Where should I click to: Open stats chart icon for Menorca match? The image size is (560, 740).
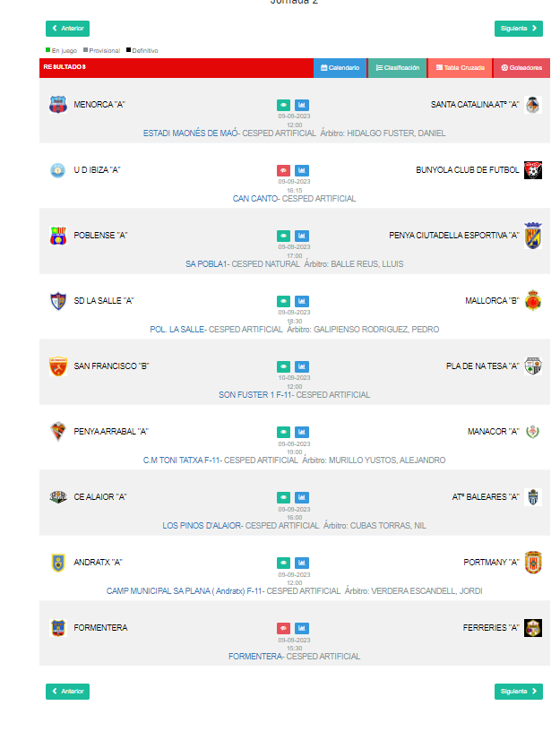pos(302,105)
